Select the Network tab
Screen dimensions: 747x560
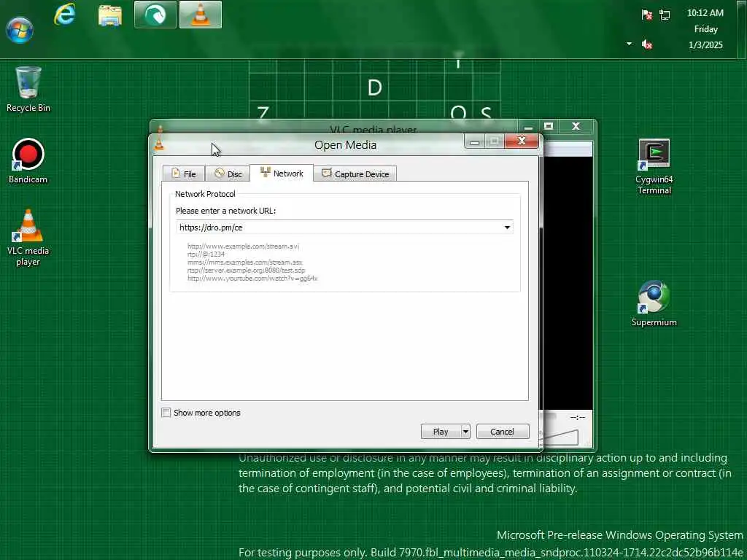tap(282, 173)
